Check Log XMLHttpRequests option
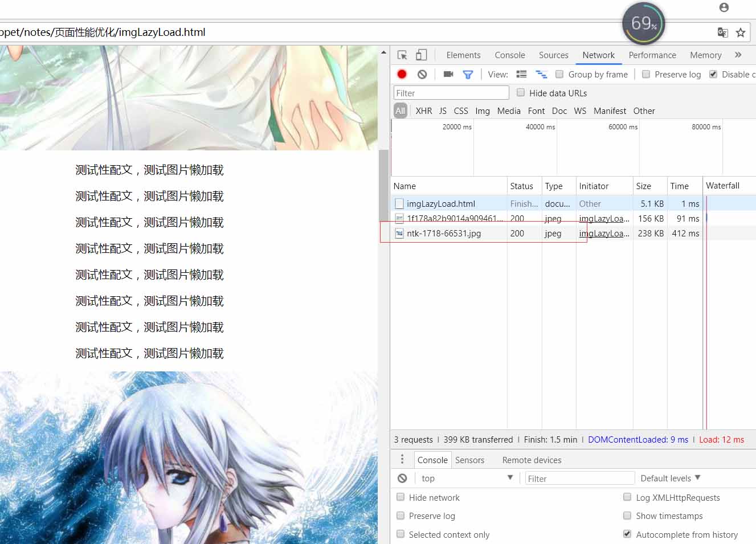The height and width of the screenshot is (544, 756). [627, 497]
